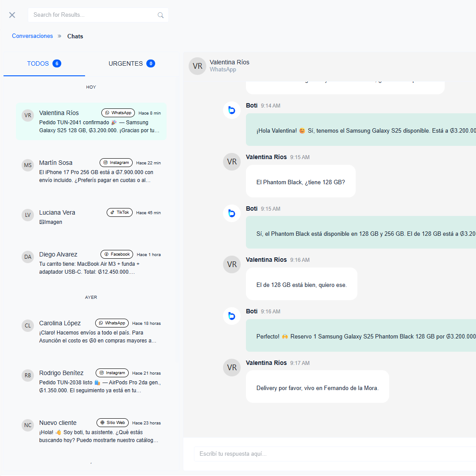Click Sitio Web channel badge on Nuevo cliente
Screen dimensions: 476x476
pos(113,422)
